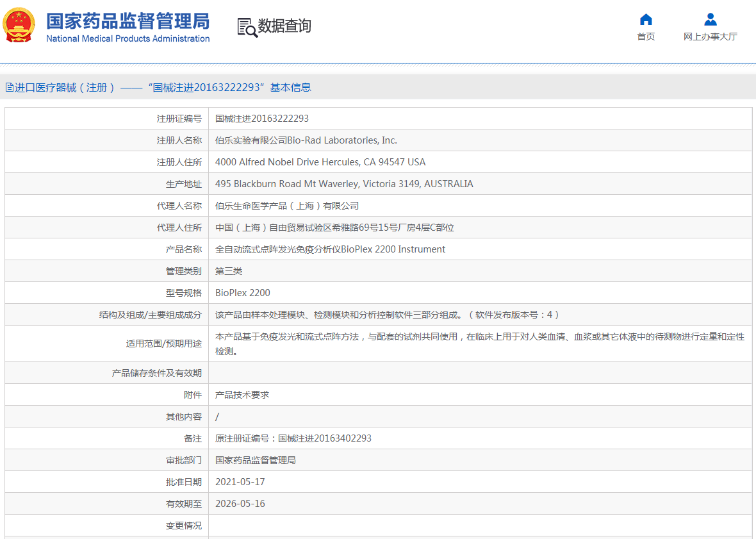Click the 国家药品监督管理局 title text

[127, 21]
